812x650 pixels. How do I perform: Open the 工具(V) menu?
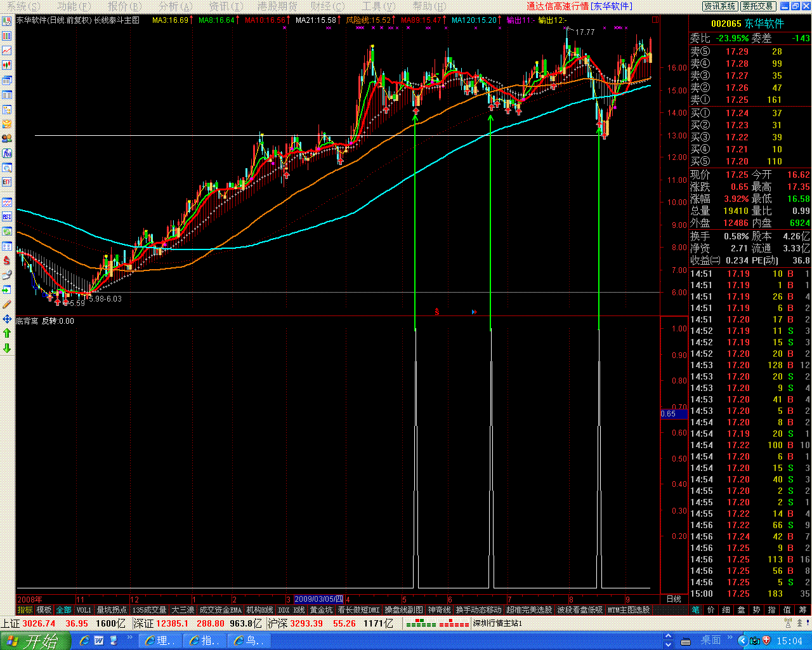click(378, 6)
